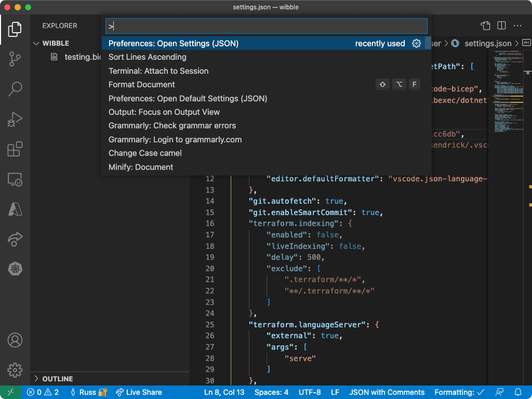Image resolution: width=532 pixels, height=399 pixels.
Task: Click the Formatting status item
Action: [459, 392]
